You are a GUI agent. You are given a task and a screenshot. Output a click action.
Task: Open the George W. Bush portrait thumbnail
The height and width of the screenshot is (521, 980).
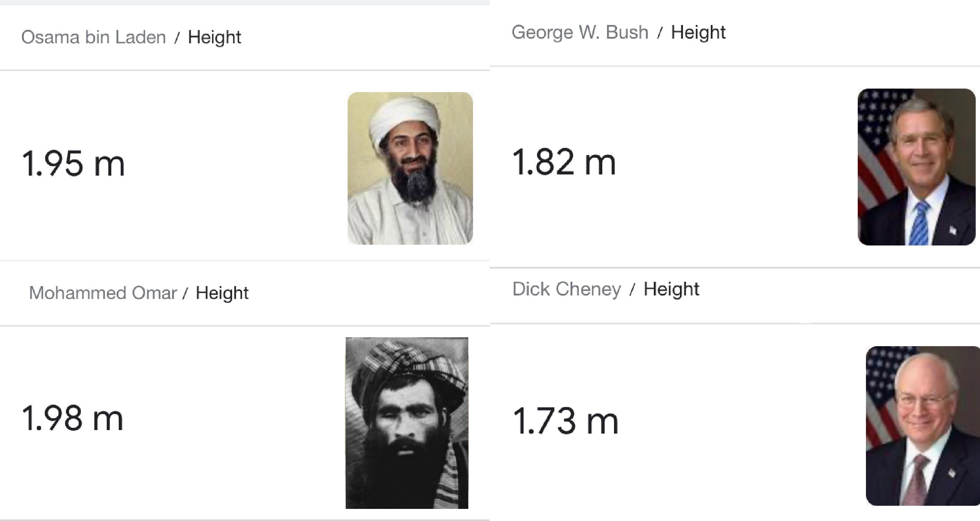pyautogui.click(x=916, y=167)
